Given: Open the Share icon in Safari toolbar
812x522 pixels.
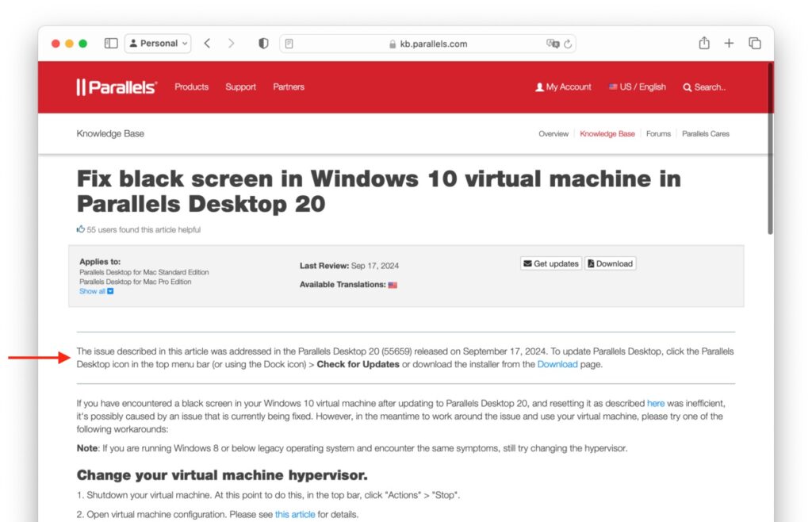Looking at the screenshot, I should click(704, 43).
